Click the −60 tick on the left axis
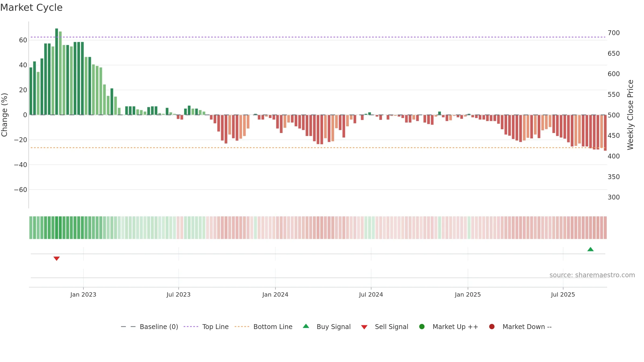644x362 pixels. [x=21, y=190]
